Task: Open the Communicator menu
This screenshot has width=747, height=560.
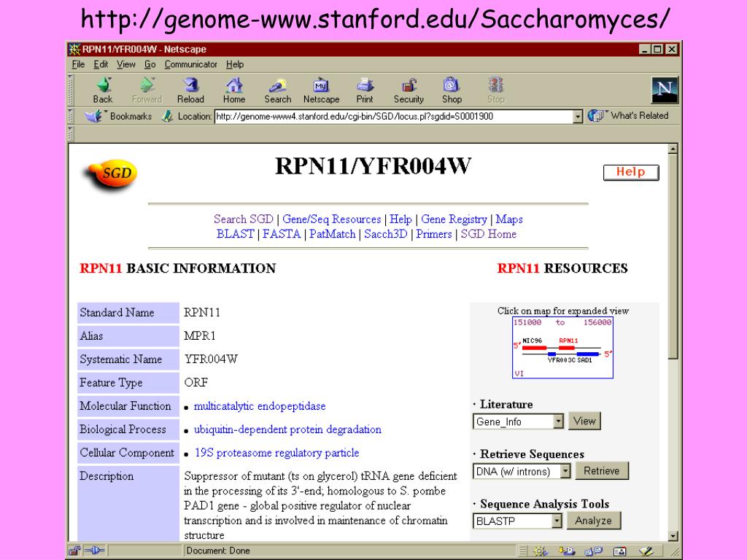Action: 190,64
